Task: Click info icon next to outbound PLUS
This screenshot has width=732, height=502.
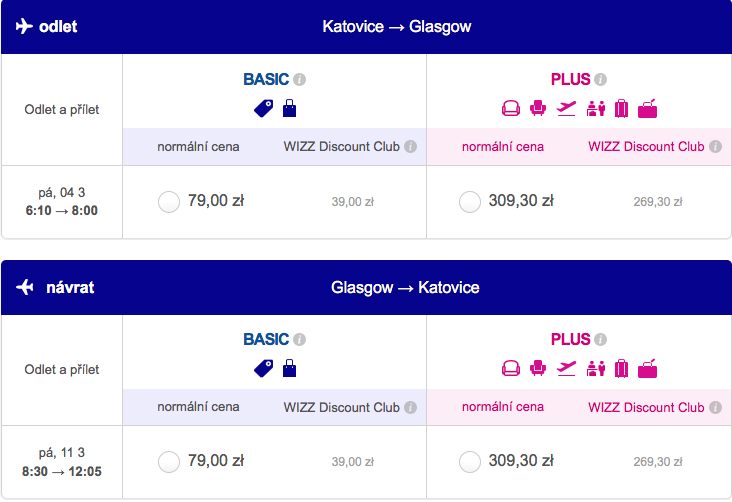Action: coord(601,79)
